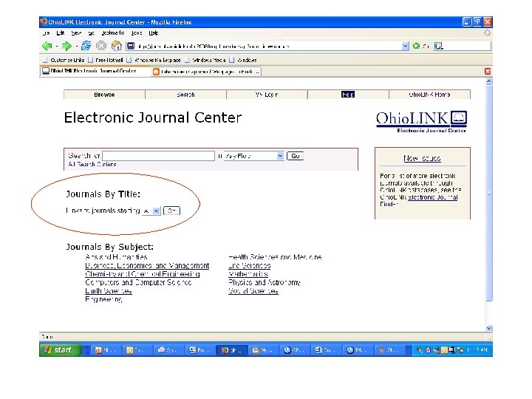Viewport: 532px width, 399px height.
Task: Open the Customize Links bookmark
Action: point(64,60)
